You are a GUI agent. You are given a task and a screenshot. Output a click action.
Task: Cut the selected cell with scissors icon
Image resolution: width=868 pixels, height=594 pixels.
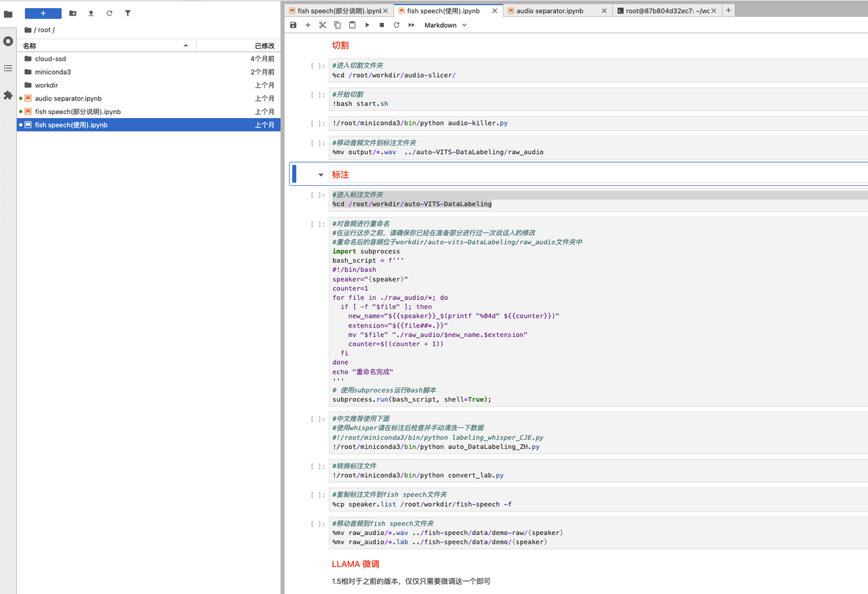tap(323, 25)
